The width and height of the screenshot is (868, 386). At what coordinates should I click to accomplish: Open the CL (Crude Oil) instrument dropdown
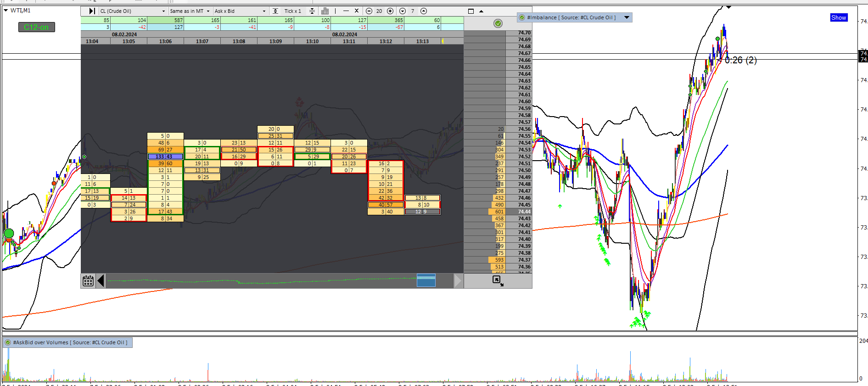[133, 11]
